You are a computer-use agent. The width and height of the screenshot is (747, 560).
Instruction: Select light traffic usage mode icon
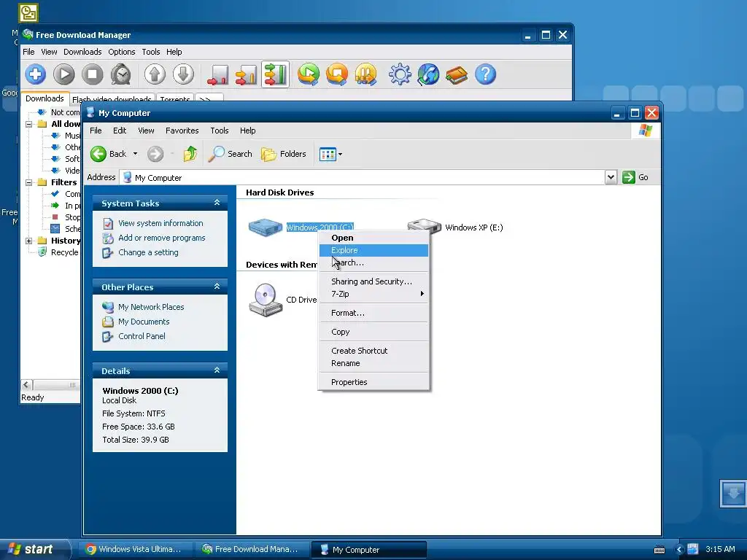[217, 75]
